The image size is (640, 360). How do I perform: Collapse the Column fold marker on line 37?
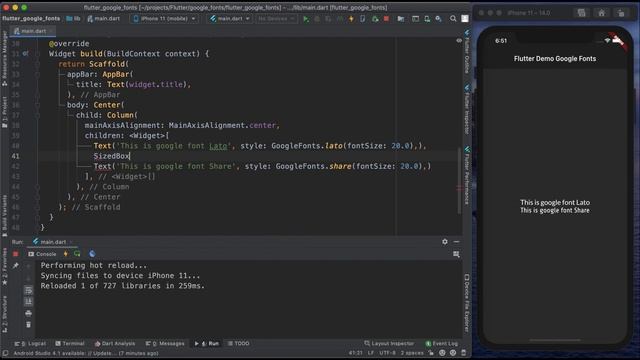[x=37, y=115]
